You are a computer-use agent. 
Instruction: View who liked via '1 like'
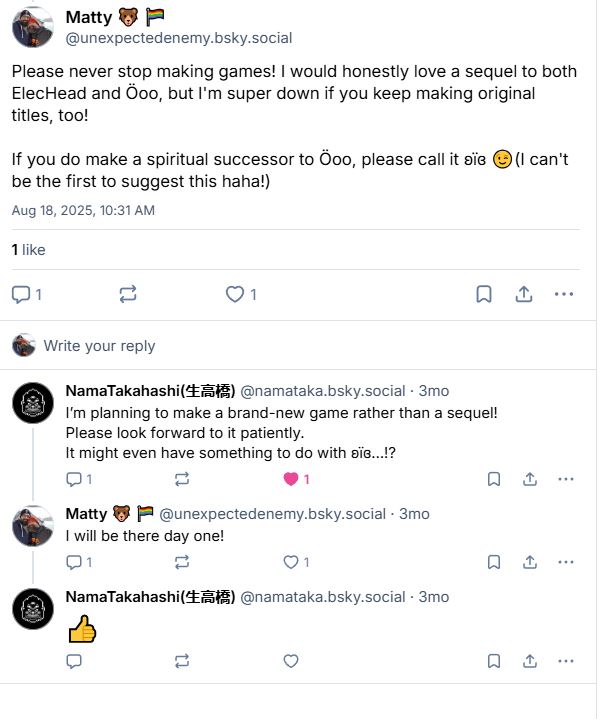tap(28, 250)
